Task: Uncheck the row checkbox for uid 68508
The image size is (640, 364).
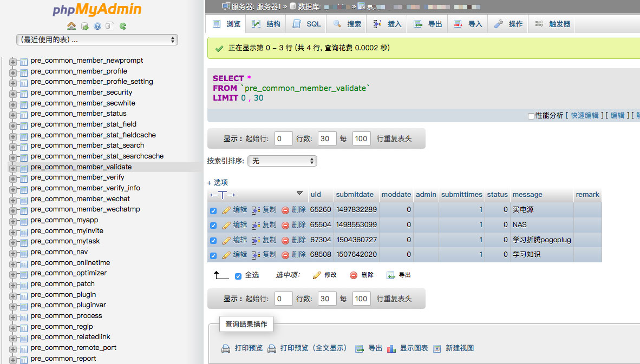Action: 213,256
